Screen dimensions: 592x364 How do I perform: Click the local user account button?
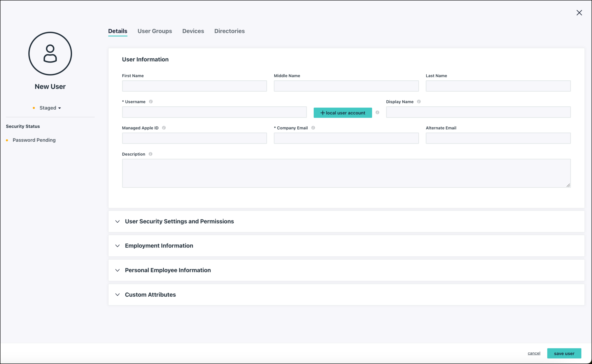[343, 112]
